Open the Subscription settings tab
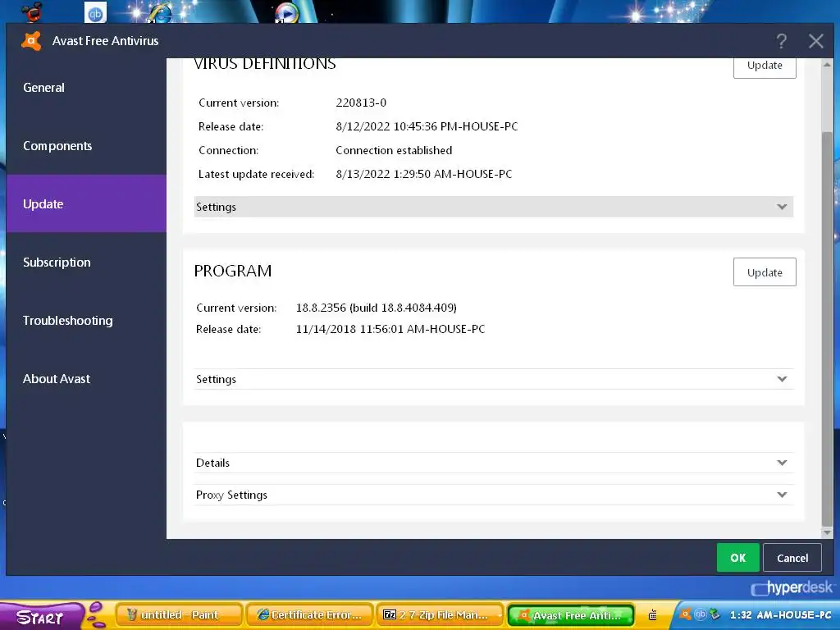 [x=86, y=262]
